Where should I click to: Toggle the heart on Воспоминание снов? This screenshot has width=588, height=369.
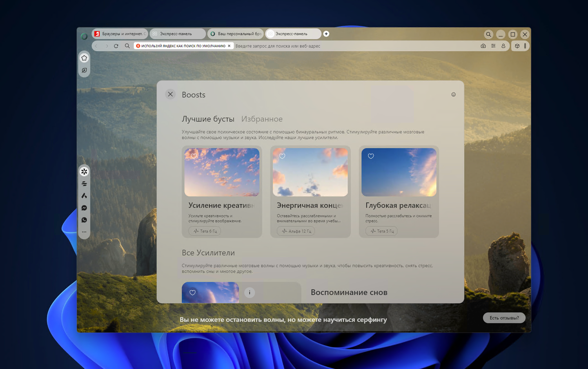192,292
